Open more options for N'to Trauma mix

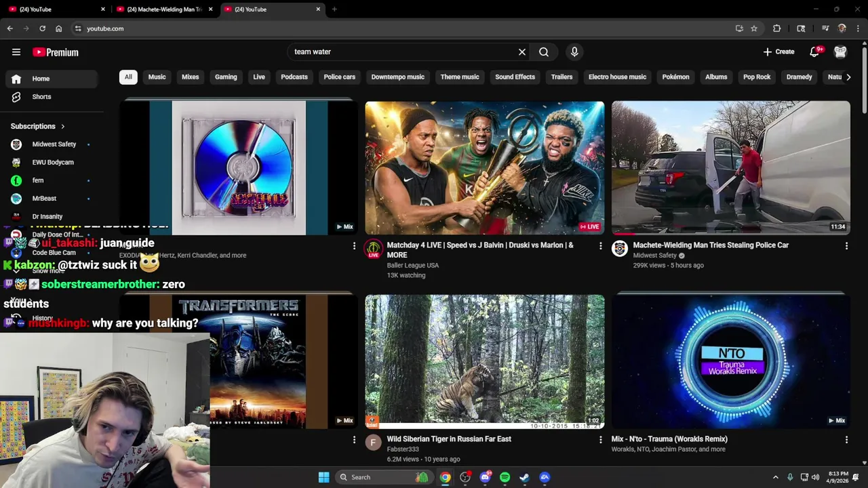click(x=846, y=440)
